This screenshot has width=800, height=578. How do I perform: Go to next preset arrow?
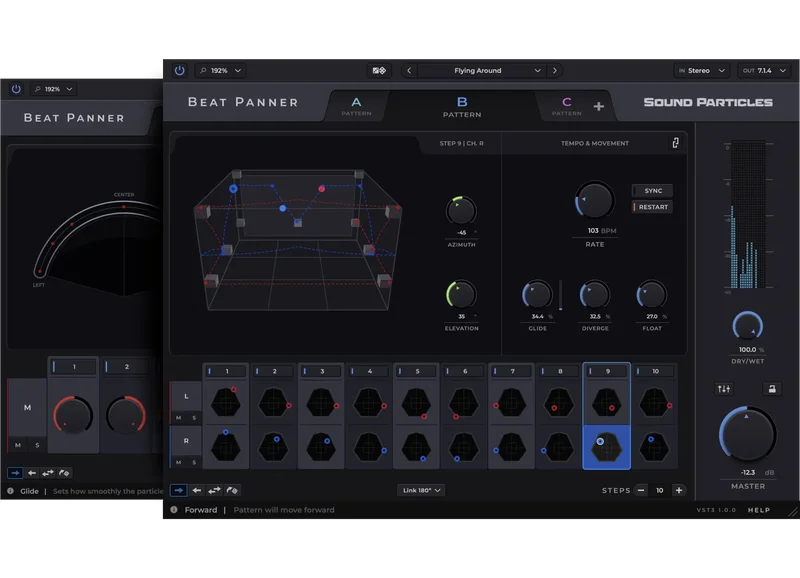[x=555, y=70]
